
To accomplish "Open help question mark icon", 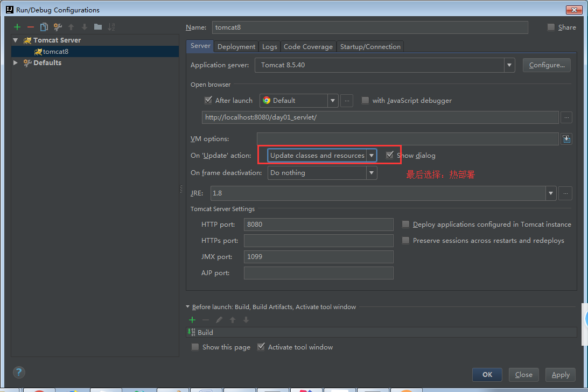I will tap(19, 372).
